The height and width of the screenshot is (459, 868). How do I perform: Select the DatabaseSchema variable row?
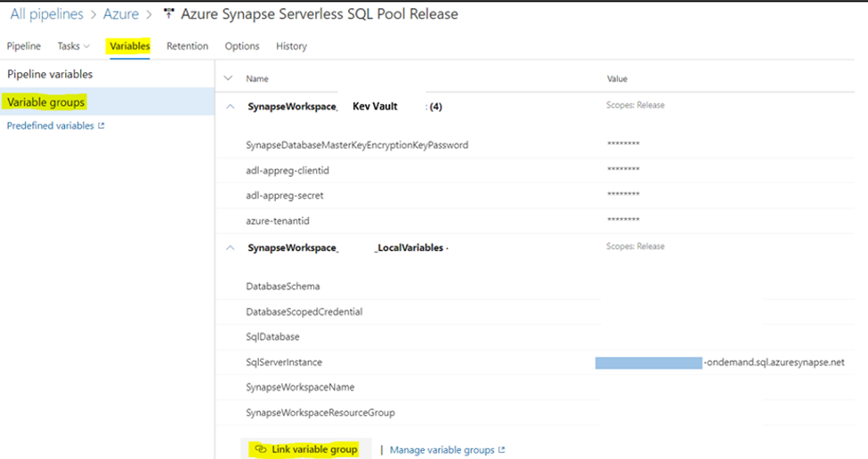pos(535,286)
